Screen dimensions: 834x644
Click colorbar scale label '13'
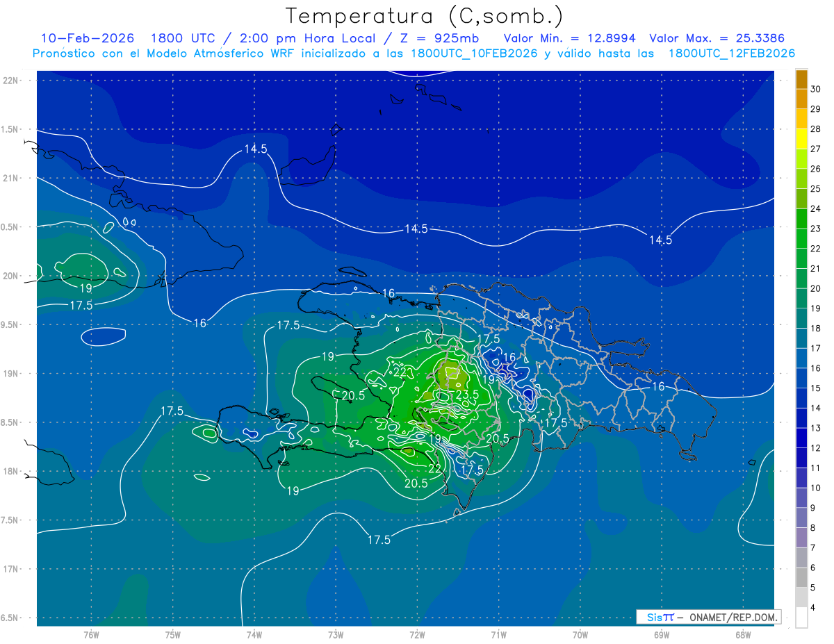(816, 428)
